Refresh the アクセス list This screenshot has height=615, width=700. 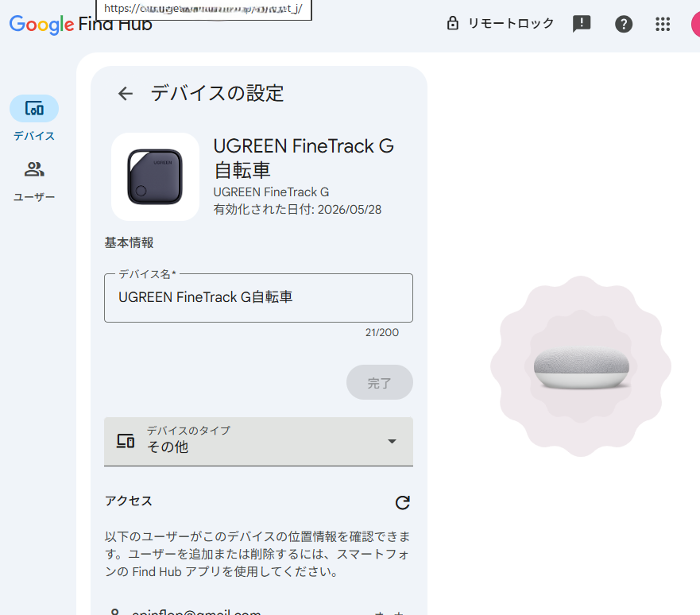[x=402, y=502]
